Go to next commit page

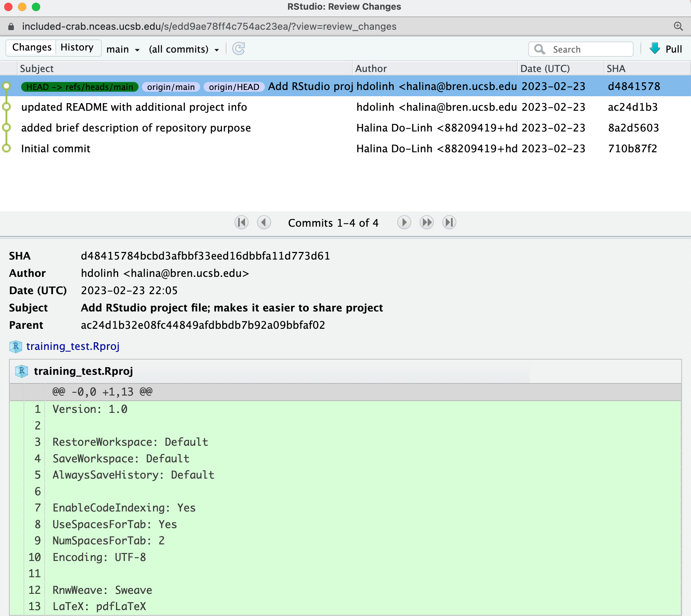tap(404, 223)
